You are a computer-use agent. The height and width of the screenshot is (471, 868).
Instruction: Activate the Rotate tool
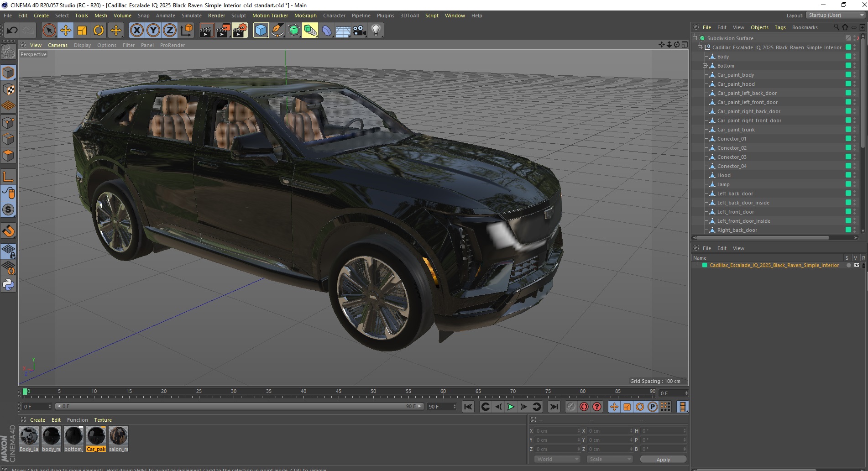coord(99,31)
